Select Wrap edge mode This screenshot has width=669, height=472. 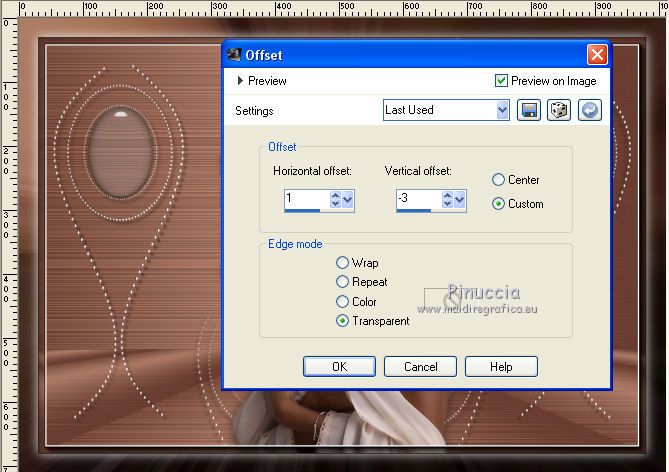(x=342, y=262)
